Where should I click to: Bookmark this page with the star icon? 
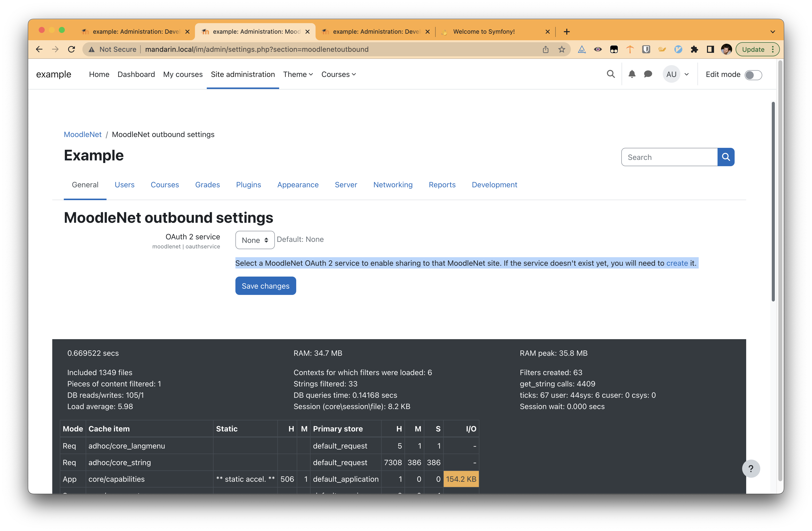point(562,49)
